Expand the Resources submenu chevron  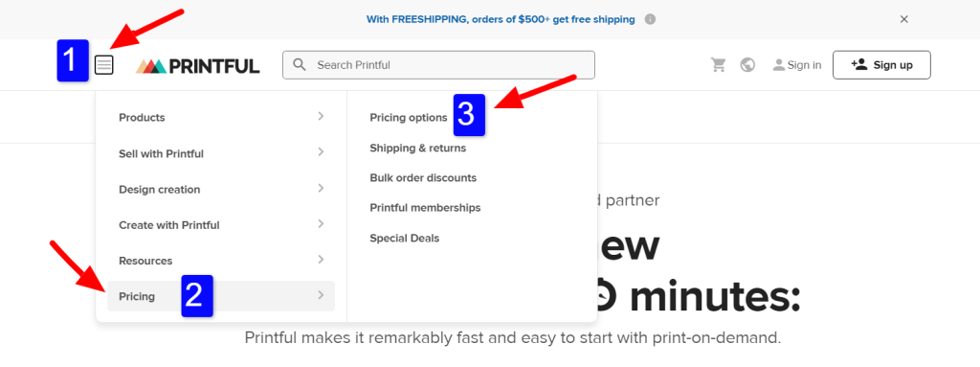click(x=321, y=260)
